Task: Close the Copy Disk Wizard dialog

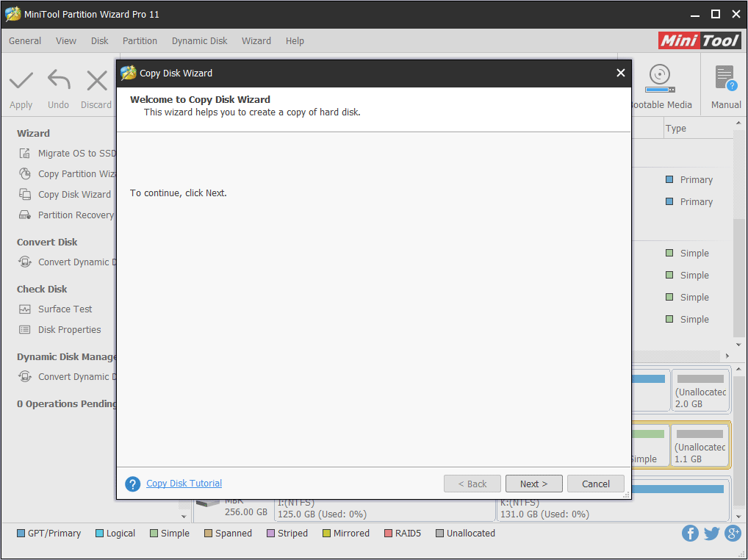Action: pyautogui.click(x=621, y=73)
